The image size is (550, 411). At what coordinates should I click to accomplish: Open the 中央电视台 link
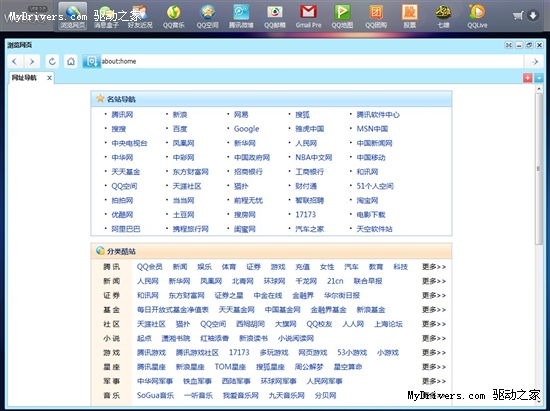tap(129, 143)
